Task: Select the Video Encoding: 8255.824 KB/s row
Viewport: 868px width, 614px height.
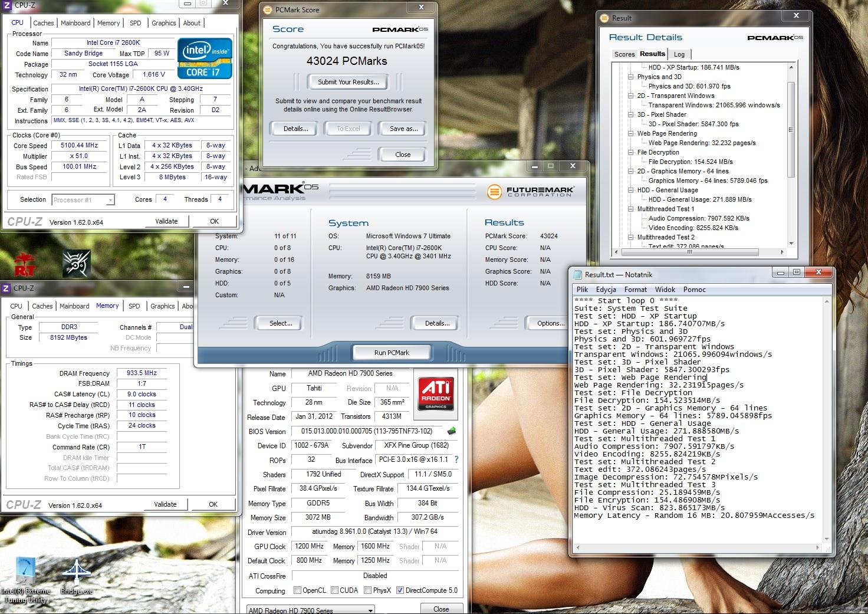Action: tap(693, 228)
